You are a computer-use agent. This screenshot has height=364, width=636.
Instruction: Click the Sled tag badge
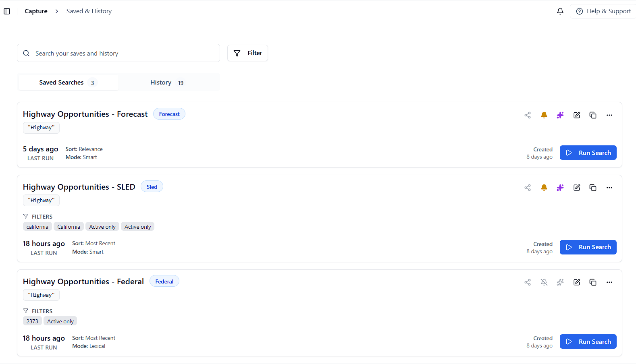[x=152, y=187]
